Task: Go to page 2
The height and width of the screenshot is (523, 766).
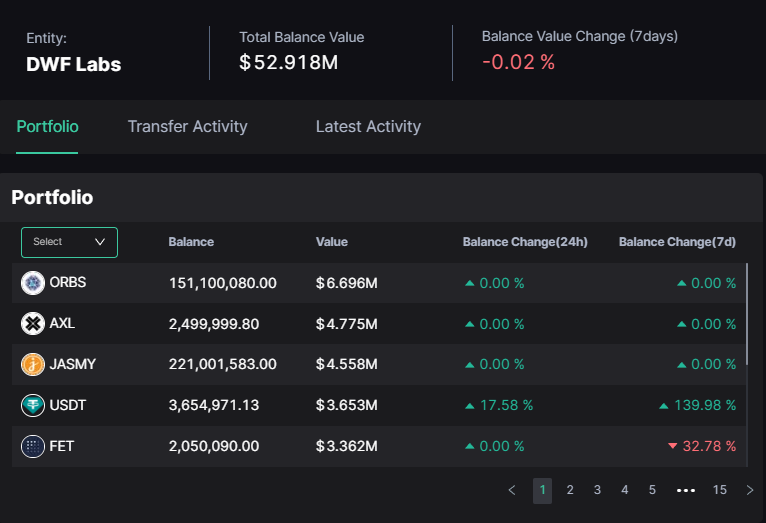Action: (x=570, y=490)
